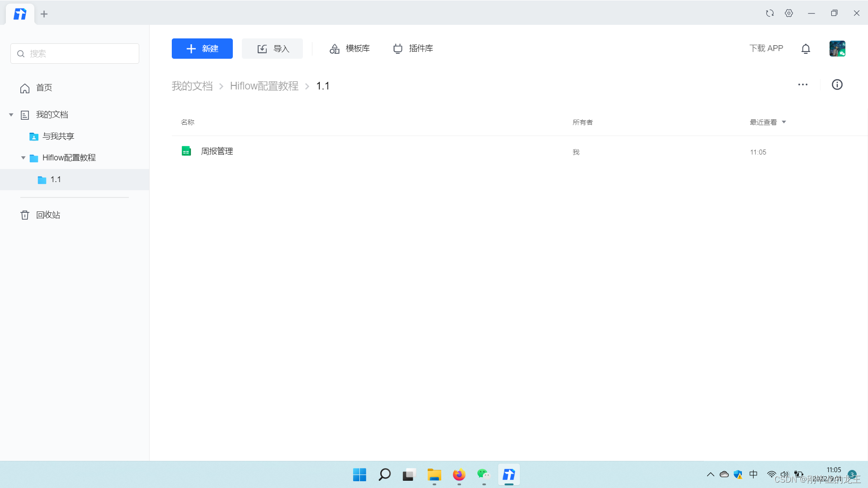868x488 pixels.
Task: Open the 周报管理 spreadsheet file
Action: pos(217,151)
